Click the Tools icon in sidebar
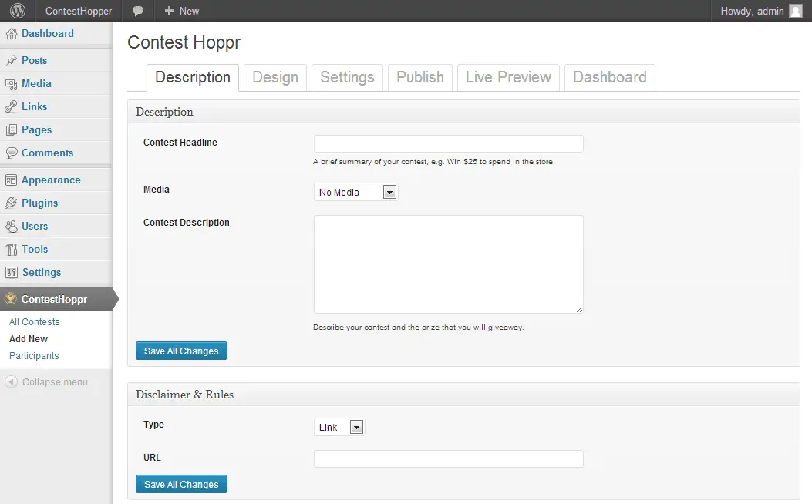Viewport: 812px width, 504px height. click(x=12, y=250)
